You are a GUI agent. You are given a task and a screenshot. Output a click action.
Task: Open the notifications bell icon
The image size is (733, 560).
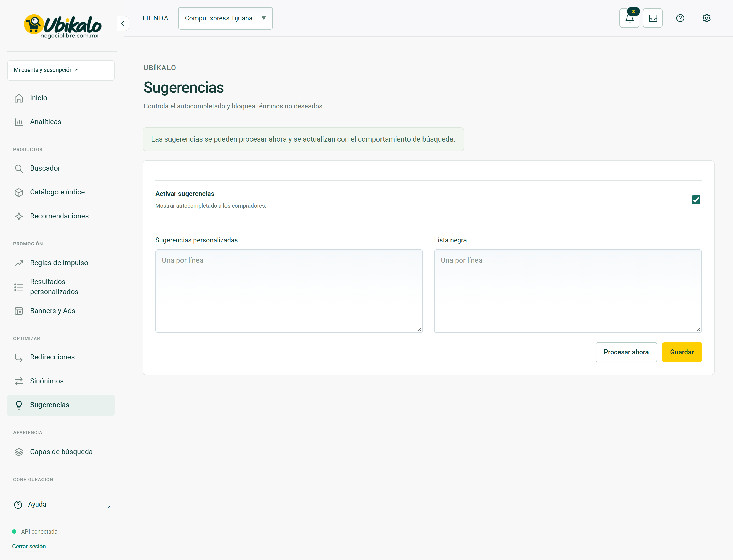click(x=629, y=18)
